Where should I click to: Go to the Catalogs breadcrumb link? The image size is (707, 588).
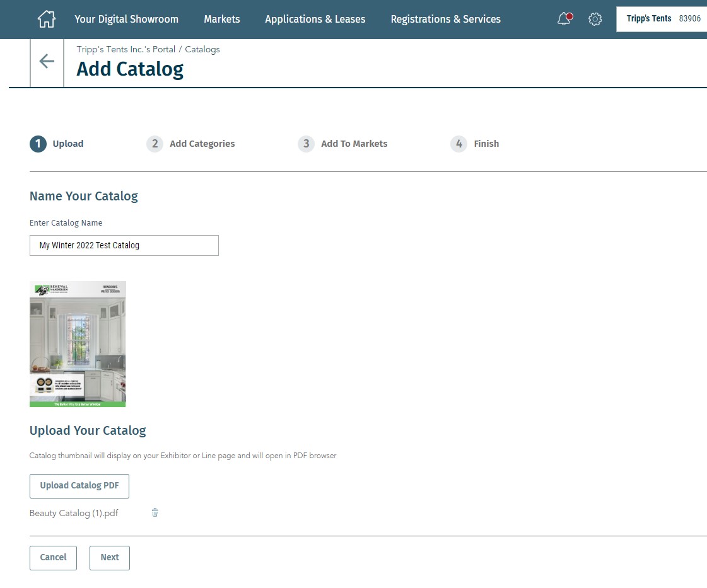tap(202, 49)
